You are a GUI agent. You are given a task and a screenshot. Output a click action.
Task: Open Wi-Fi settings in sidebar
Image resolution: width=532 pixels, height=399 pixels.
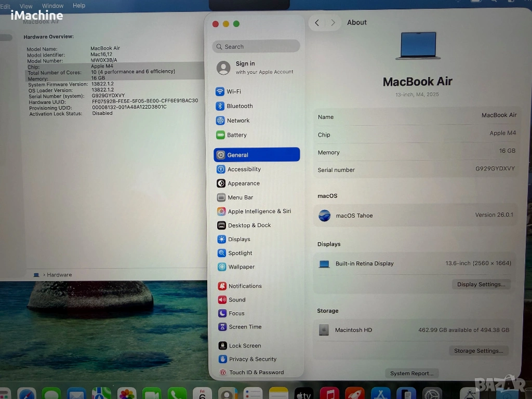pyautogui.click(x=233, y=91)
